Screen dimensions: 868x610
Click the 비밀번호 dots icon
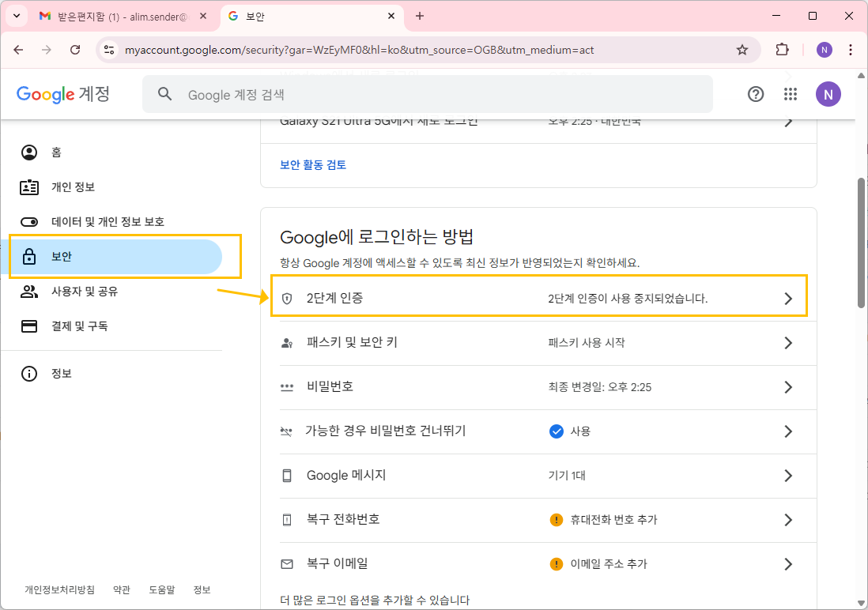[x=287, y=387]
